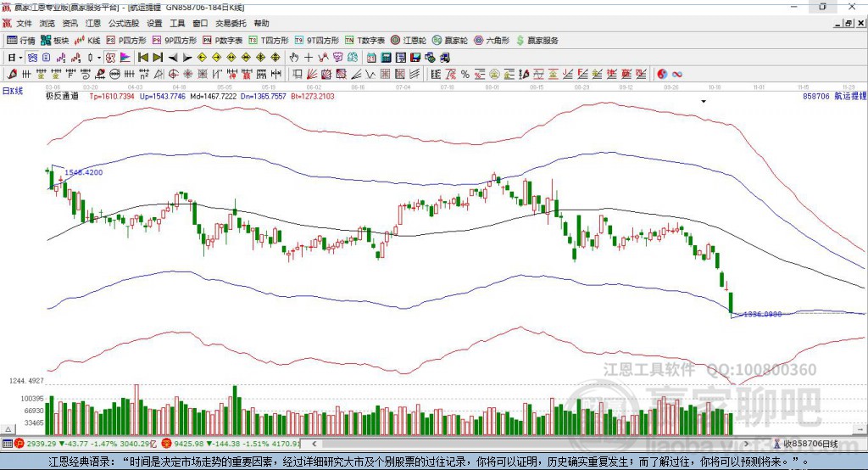Expand the candlestick style dropdown arrow
The height and width of the screenshot is (470, 868).
[x=99, y=58]
